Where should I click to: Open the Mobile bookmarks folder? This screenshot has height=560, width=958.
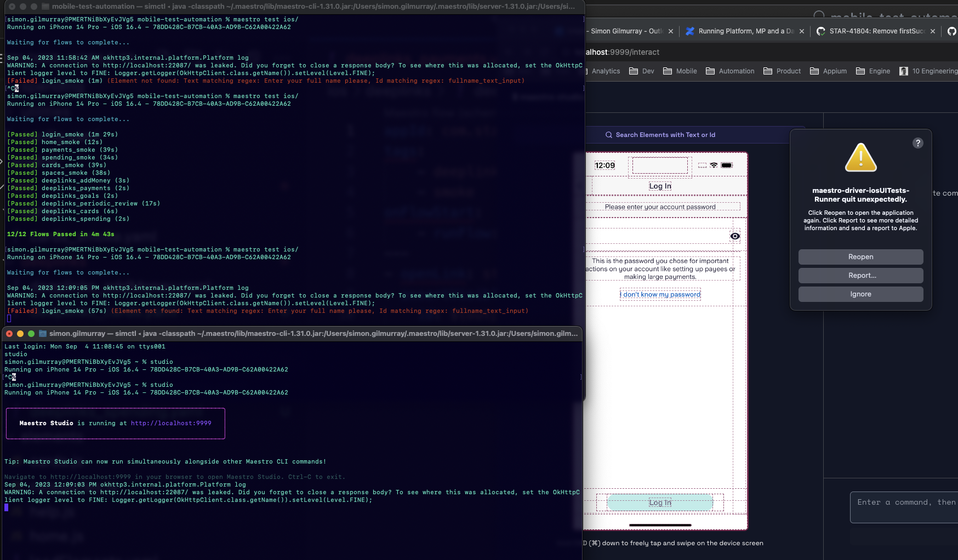click(680, 71)
